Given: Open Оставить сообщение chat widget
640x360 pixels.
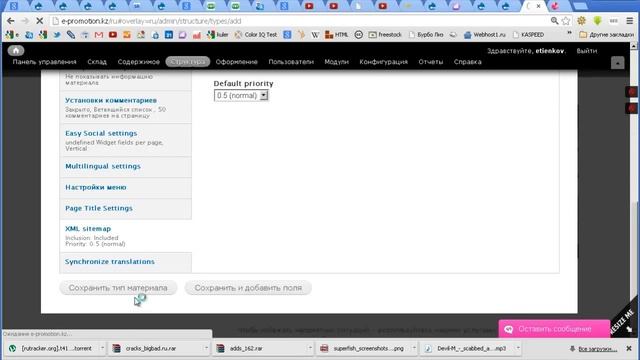Looking at the screenshot, I should pos(554,329).
